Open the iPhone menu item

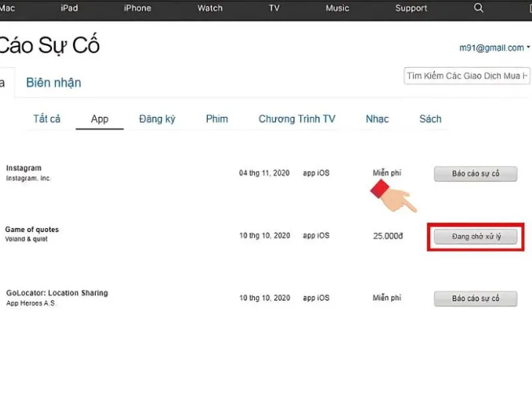tap(138, 8)
